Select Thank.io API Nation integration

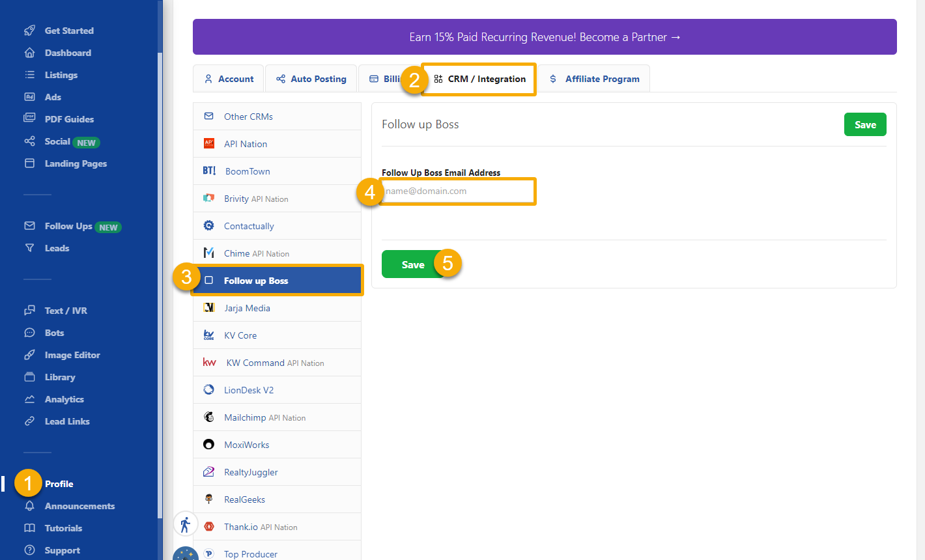click(x=277, y=527)
